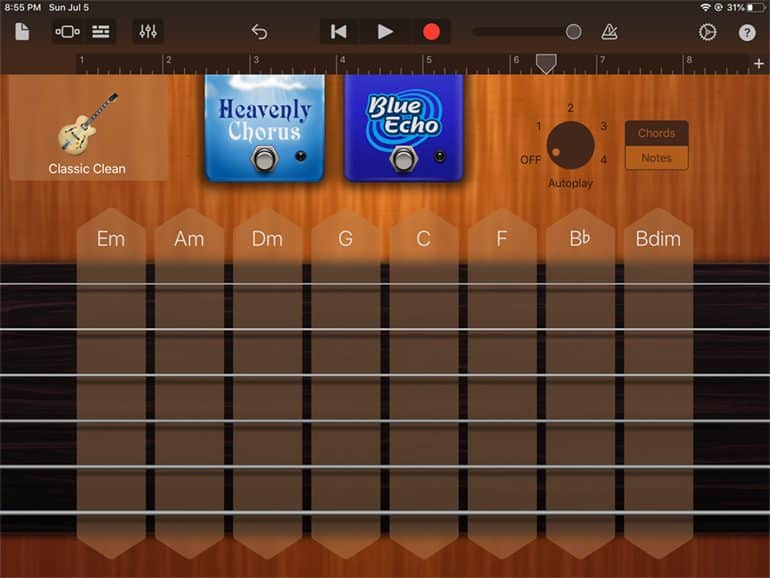Open the help question mark

coord(747,32)
